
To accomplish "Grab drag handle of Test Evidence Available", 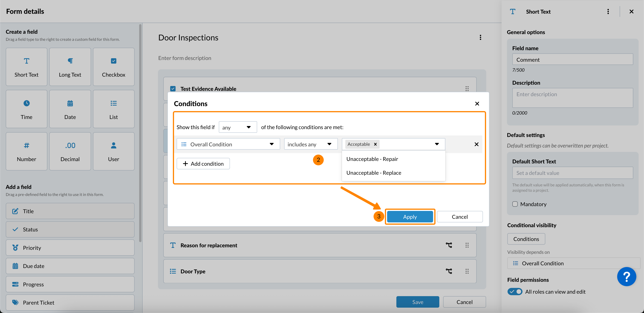I will [x=467, y=89].
